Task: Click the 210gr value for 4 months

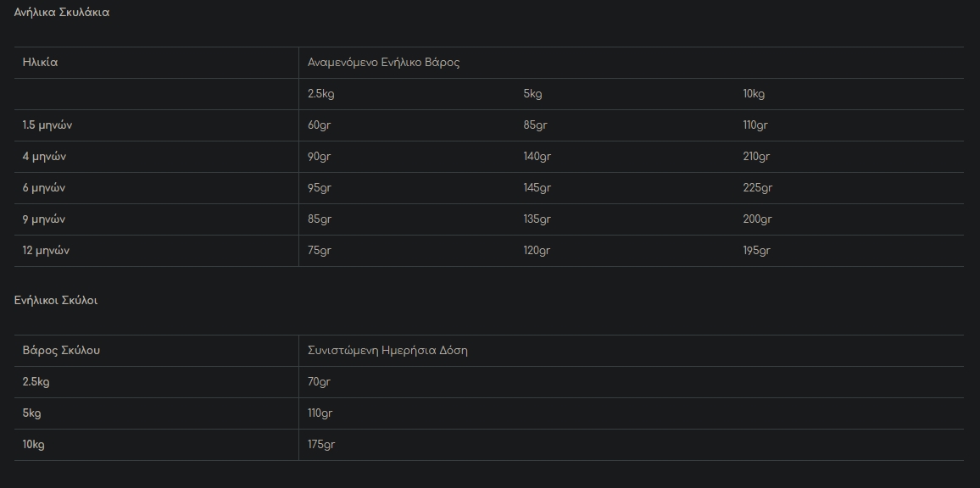Action: 757,157
